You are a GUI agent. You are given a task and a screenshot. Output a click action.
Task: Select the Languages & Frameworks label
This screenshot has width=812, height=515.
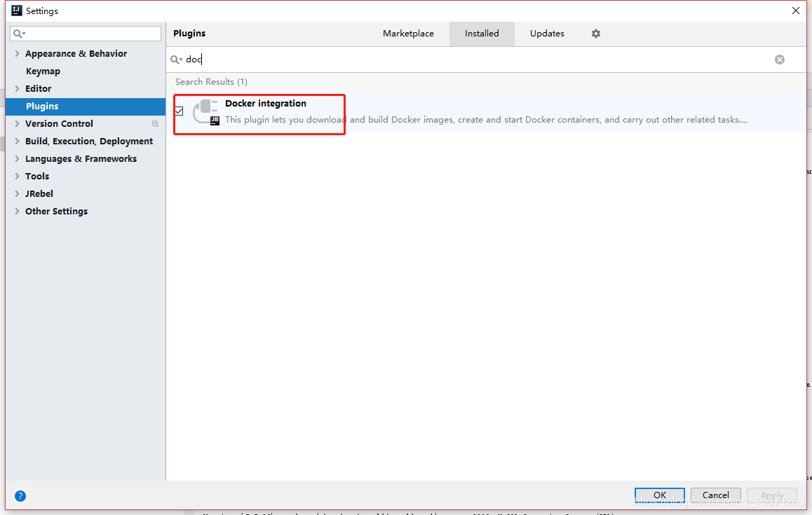[81, 159]
